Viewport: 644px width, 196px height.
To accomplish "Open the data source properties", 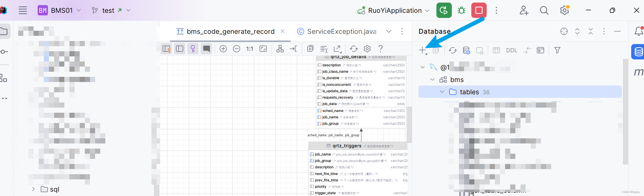I will click(x=466, y=50).
